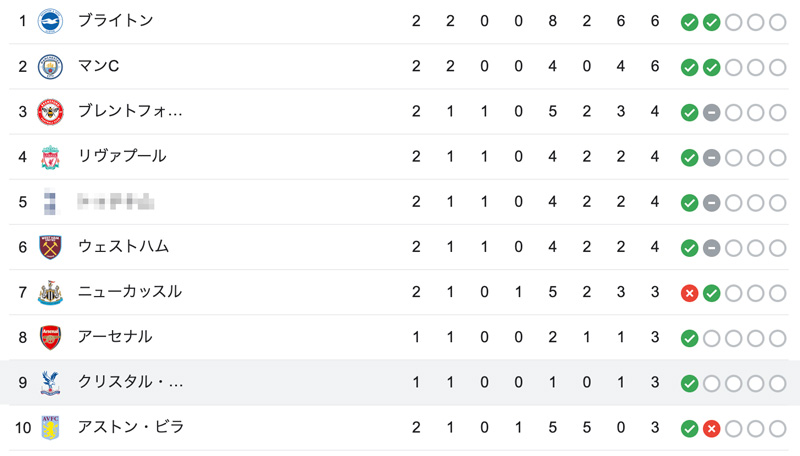Click the Liverpool club crest icon

pyautogui.click(x=50, y=157)
